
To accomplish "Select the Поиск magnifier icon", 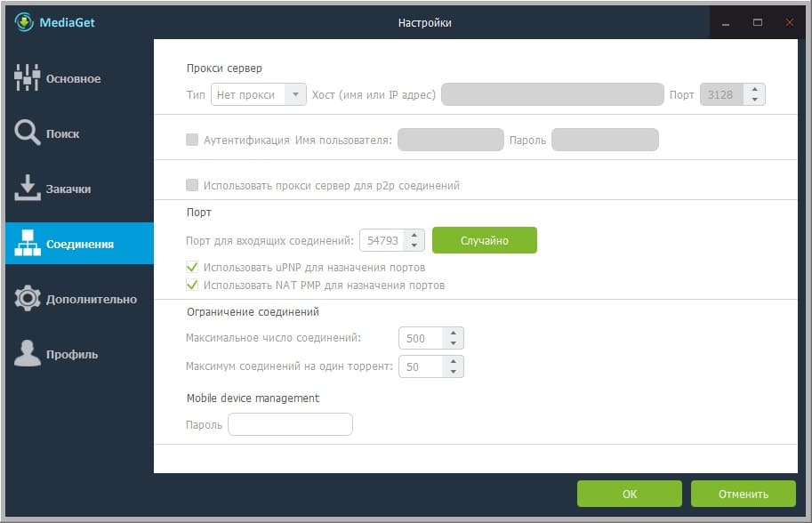I will [x=27, y=133].
